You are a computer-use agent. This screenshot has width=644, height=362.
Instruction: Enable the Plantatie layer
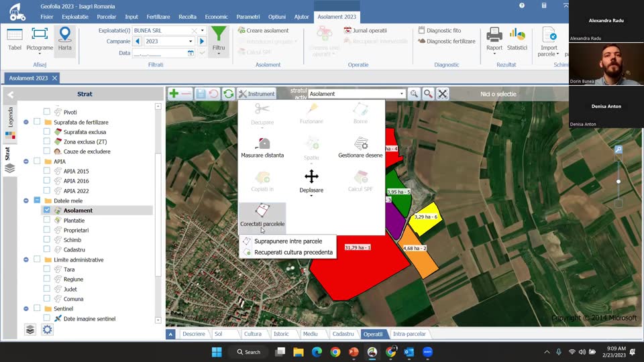click(x=47, y=220)
